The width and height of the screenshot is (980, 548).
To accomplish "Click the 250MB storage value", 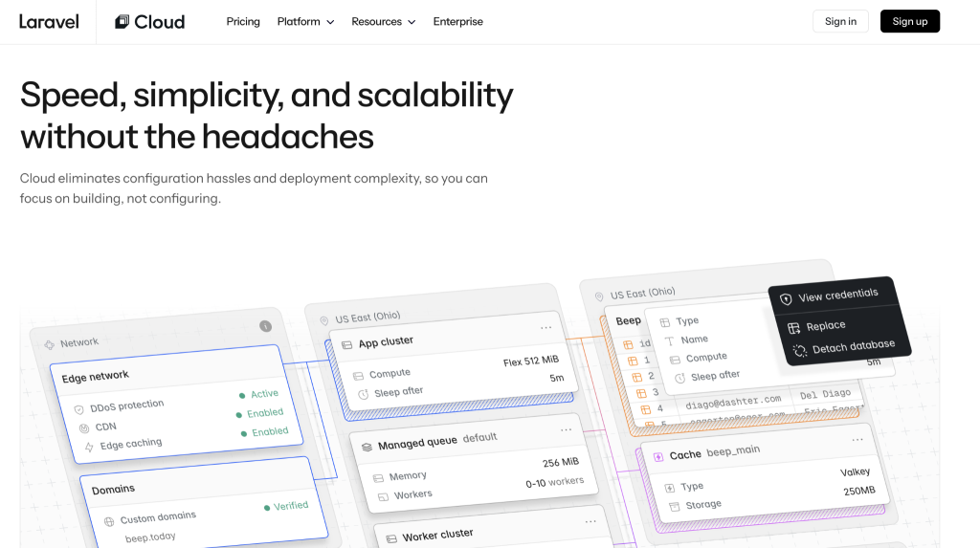I will pyautogui.click(x=859, y=492).
